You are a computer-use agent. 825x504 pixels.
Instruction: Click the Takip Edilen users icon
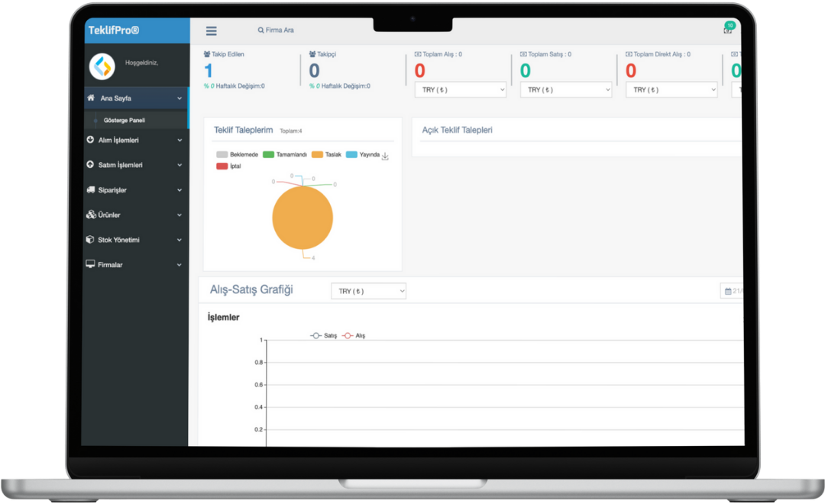point(207,54)
